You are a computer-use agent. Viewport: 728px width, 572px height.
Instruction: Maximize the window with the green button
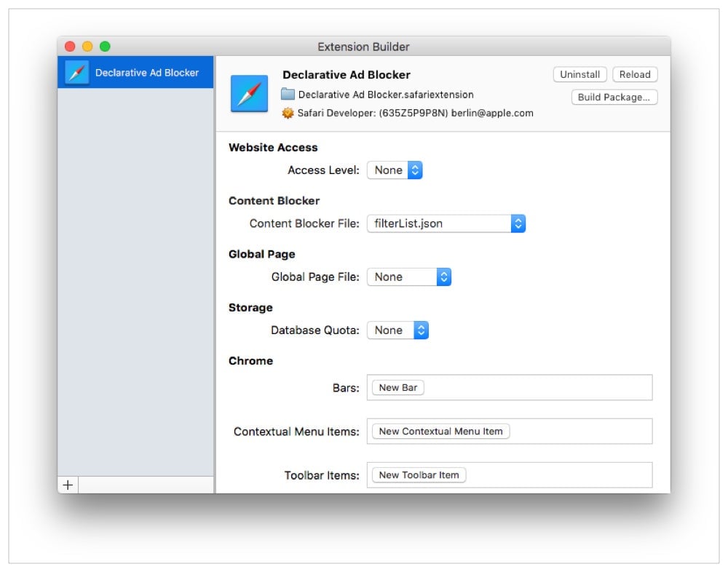point(106,47)
